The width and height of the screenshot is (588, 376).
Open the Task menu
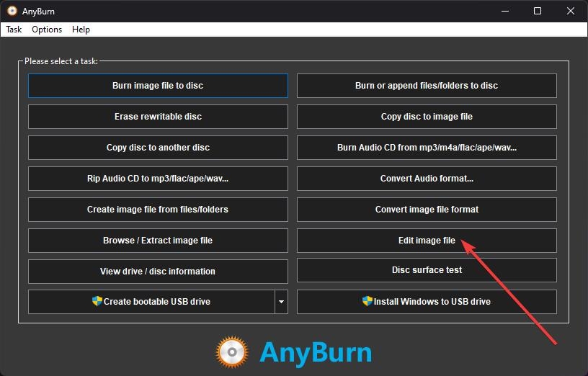(x=14, y=30)
